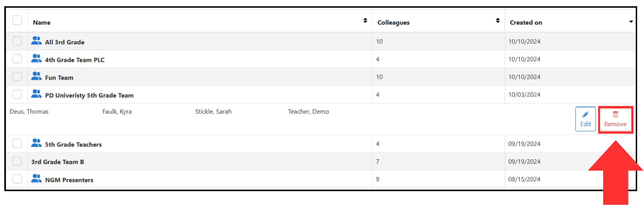644x214 pixels.
Task: Click the pencil Edit button
Action: coord(585,119)
